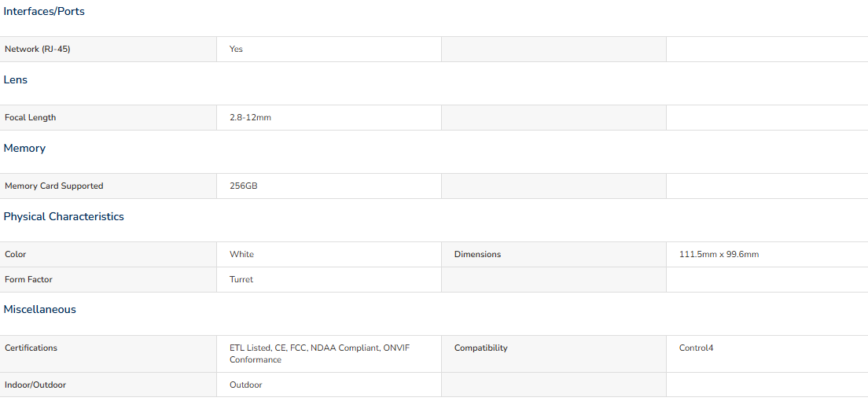Screen dimensions: 868x405
Task: Select the Certifications label cell
Action: (108, 354)
